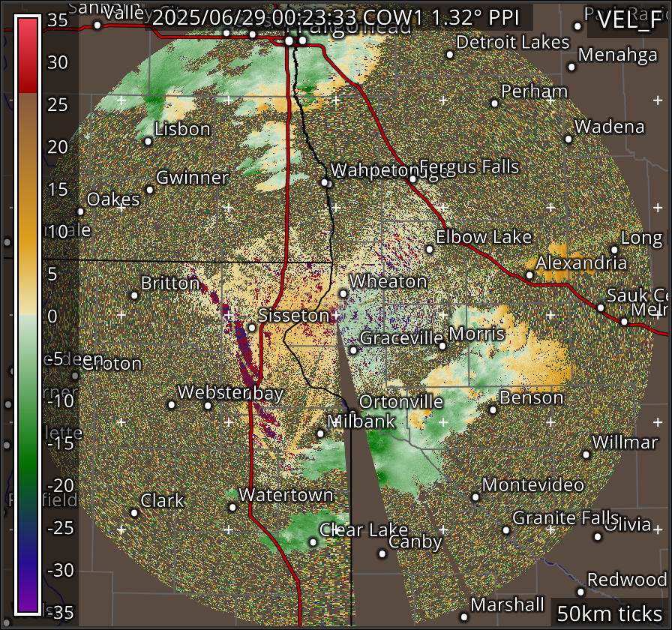Viewport: 672px width, 630px height.
Task: Click the VEL_F product label
Action: coord(628,22)
